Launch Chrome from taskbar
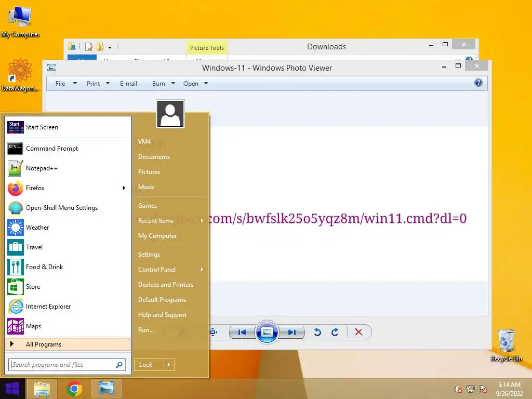 pos(74,389)
